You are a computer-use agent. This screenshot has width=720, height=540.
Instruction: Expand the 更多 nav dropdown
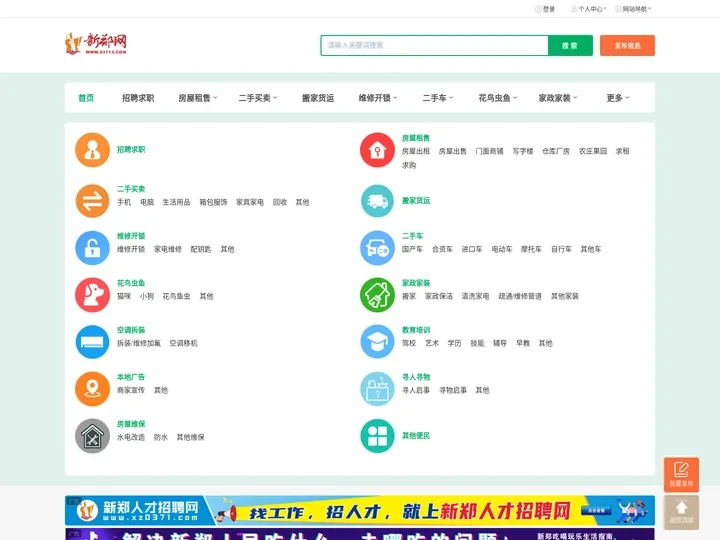tap(618, 98)
